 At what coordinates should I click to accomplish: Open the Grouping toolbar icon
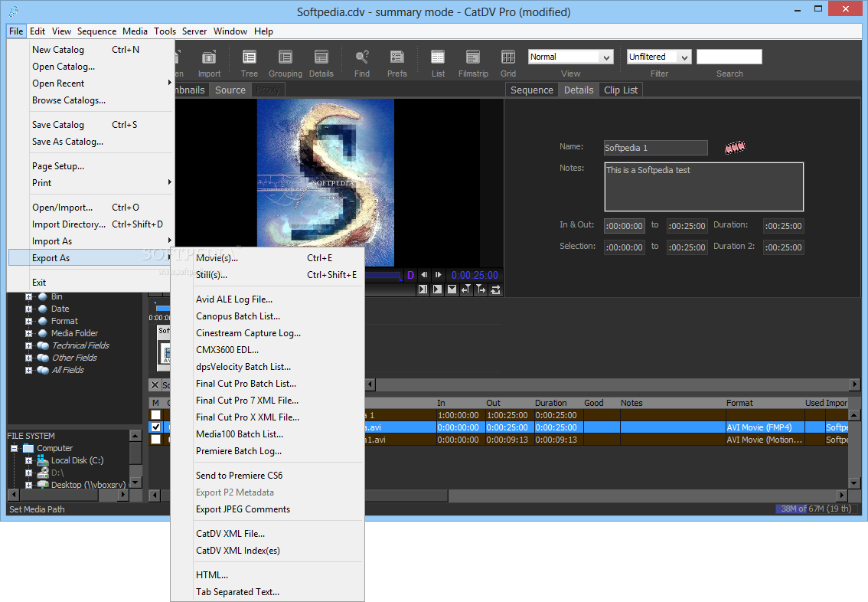(285, 57)
